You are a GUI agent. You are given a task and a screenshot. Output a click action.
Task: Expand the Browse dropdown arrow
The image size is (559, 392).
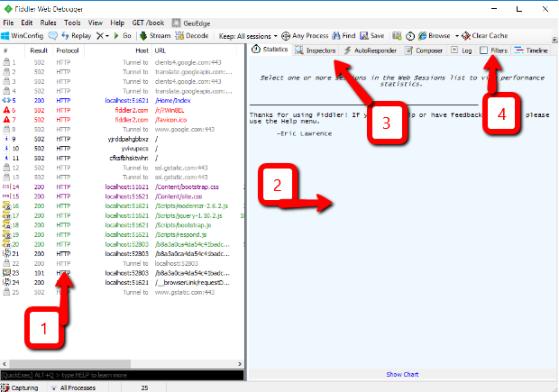point(457,36)
